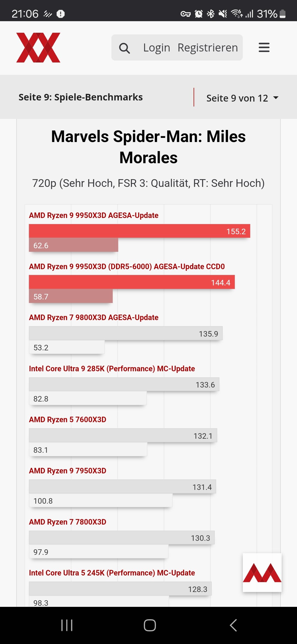Select the 144.4 bar of 9950X3D CCD0
This screenshot has width=297, height=644.
point(132,282)
